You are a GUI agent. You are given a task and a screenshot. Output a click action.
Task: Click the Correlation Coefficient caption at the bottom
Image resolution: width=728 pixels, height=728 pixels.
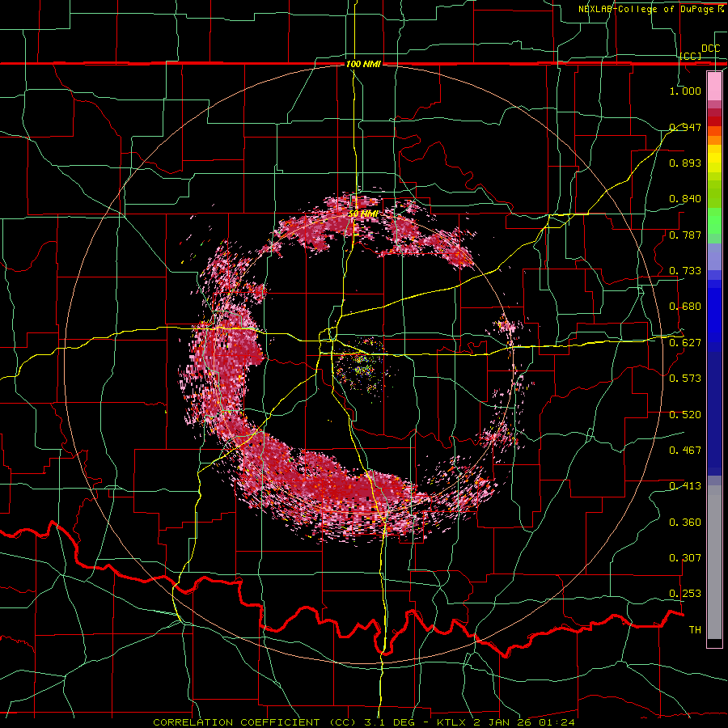click(363, 722)
